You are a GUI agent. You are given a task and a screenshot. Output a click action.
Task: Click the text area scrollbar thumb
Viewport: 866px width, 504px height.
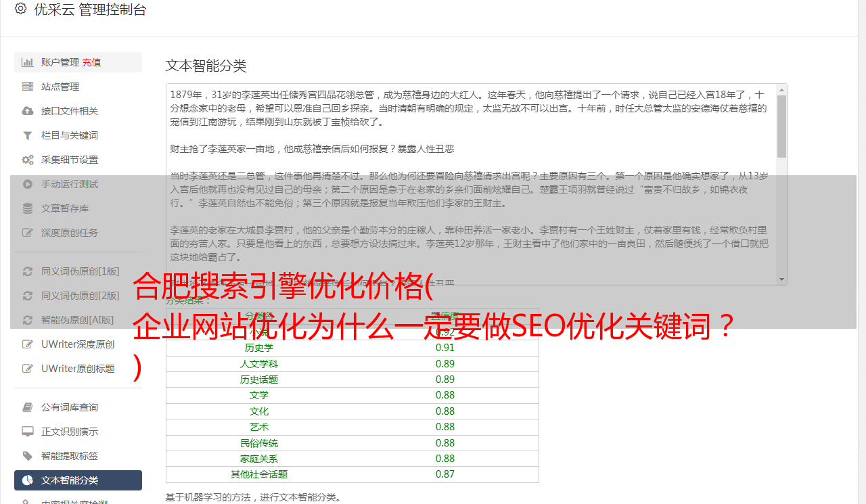781,126
